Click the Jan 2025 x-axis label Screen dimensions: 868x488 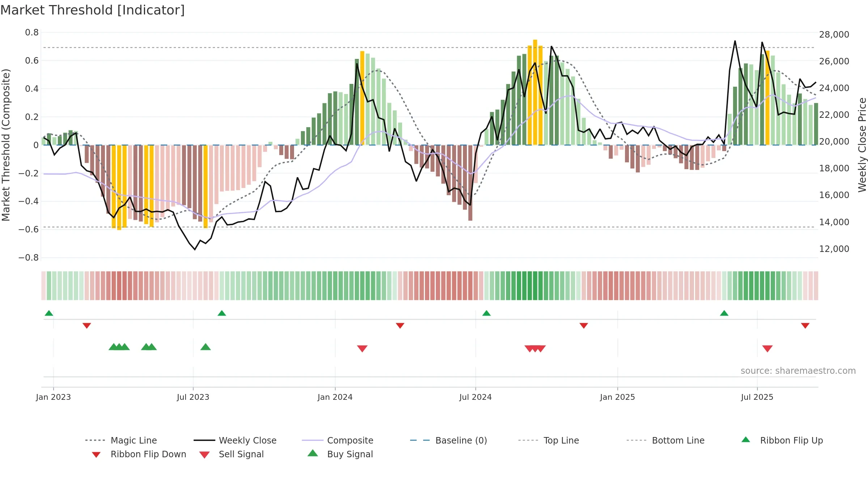click(x=618, y=397)
